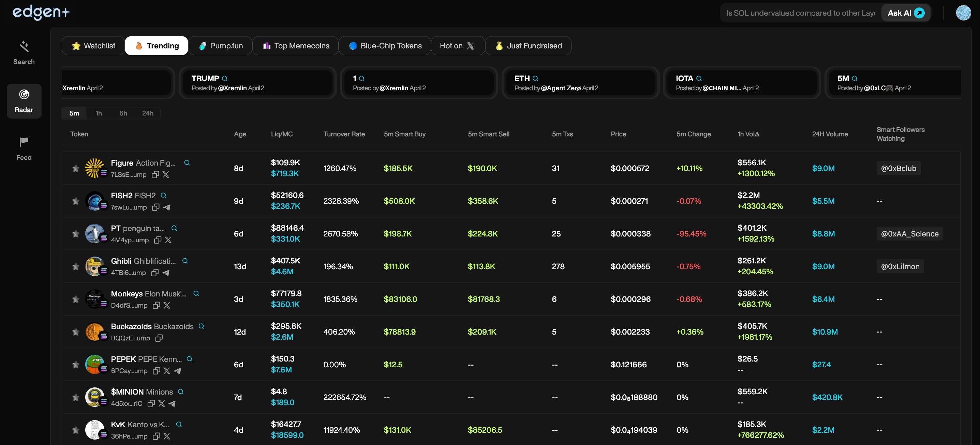Image resolution: width=980 pixels, height=445 pixels.
Task: Toggle watchlist star for Monkeys token
Action: pos(76,299)
